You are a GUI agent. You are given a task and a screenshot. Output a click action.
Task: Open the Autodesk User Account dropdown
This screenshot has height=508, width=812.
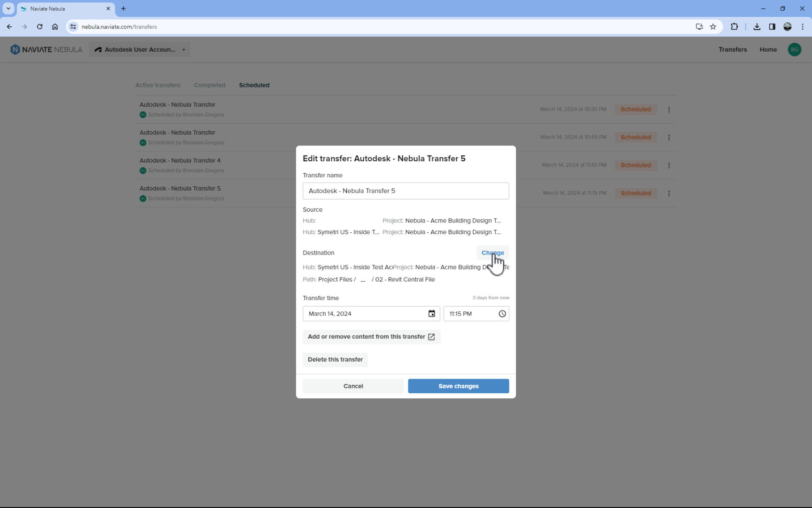tap(140, 49)
